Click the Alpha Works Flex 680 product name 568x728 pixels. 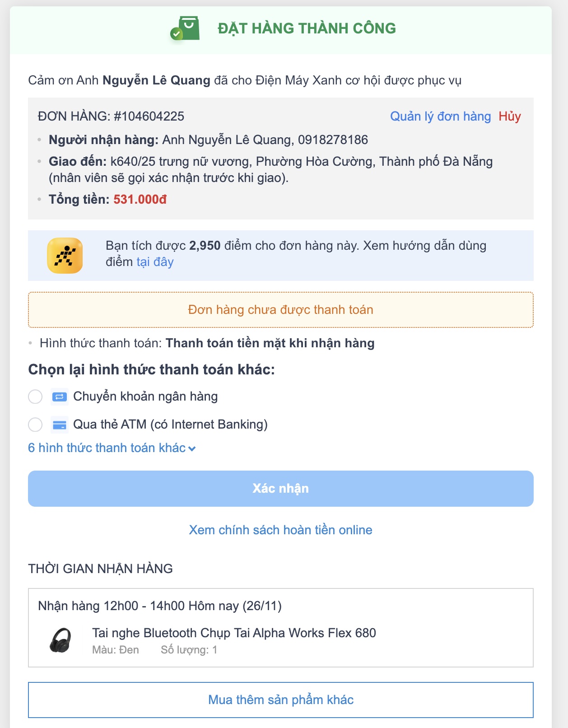pos(234,633)
